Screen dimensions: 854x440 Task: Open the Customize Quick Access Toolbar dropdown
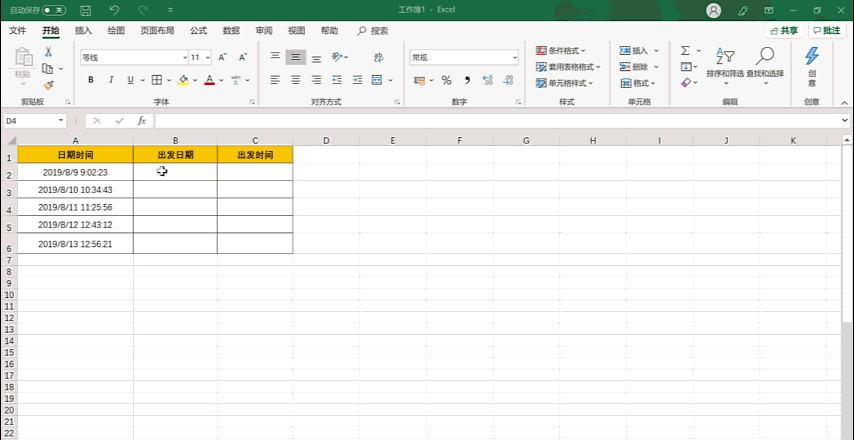pyautogui.click(x=170, y=10)
